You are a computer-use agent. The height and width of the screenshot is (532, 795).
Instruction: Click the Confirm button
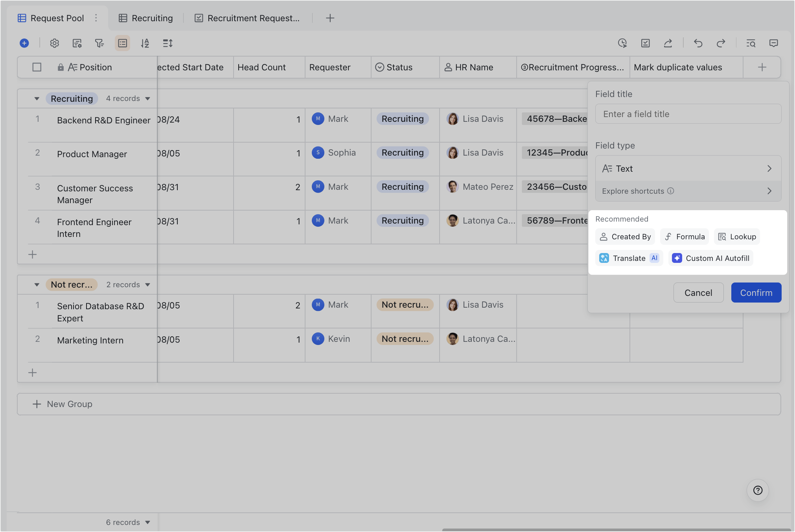pyautogui.click(x=756, y=292)
